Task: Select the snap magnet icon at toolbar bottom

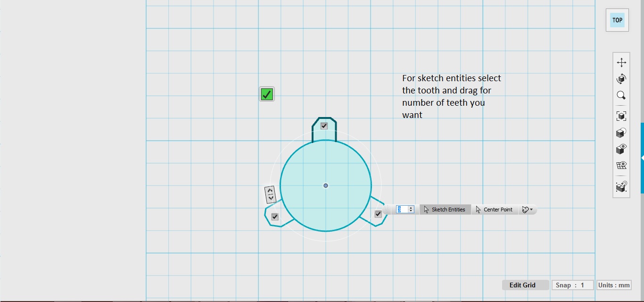Action: tap(621, 187)
